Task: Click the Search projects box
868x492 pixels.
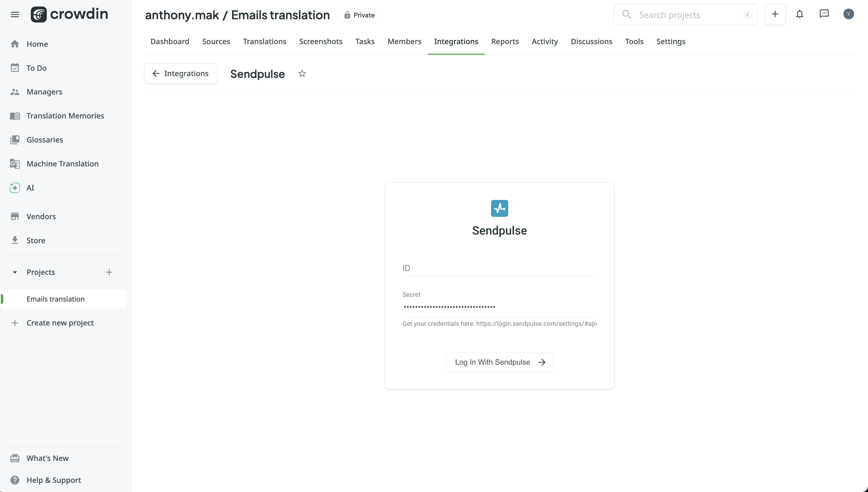Action: [685, 15]
